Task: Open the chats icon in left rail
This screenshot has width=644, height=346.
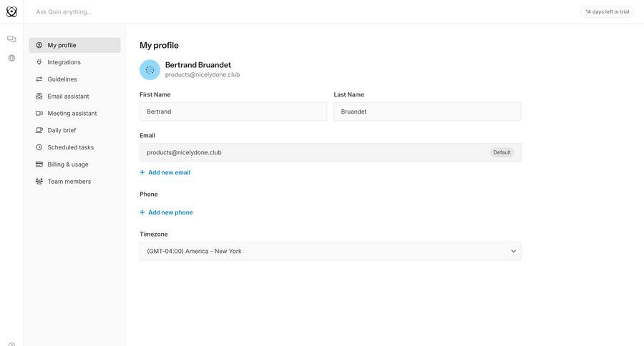Action: (11, 39)
